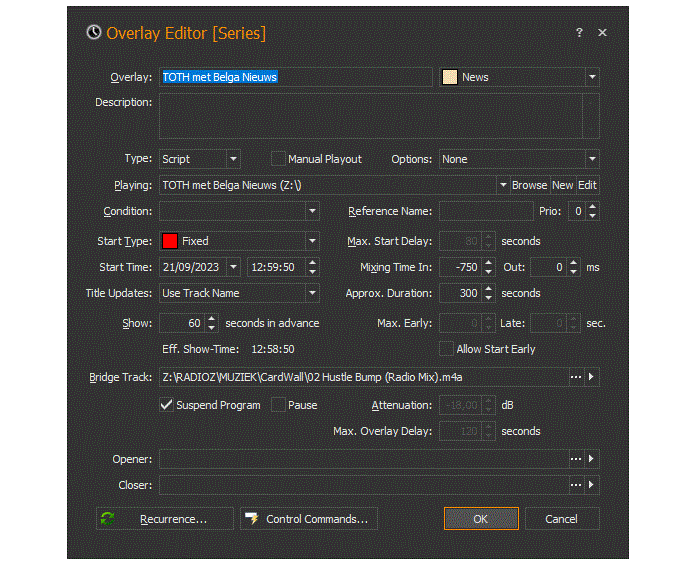This screenshot has height=564, width=696.
Task: Click the Opener ellipsis browse button
Action: coord(576,459)
